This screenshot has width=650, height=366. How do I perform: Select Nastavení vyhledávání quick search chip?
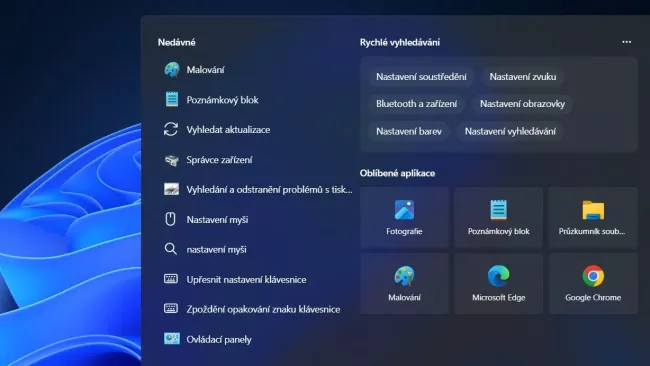[510, 131]
